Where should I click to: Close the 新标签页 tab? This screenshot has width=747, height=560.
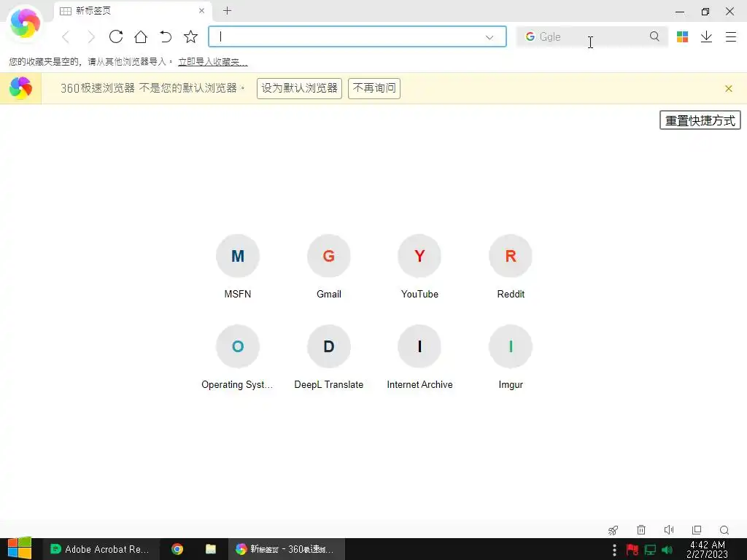(201, 10)
